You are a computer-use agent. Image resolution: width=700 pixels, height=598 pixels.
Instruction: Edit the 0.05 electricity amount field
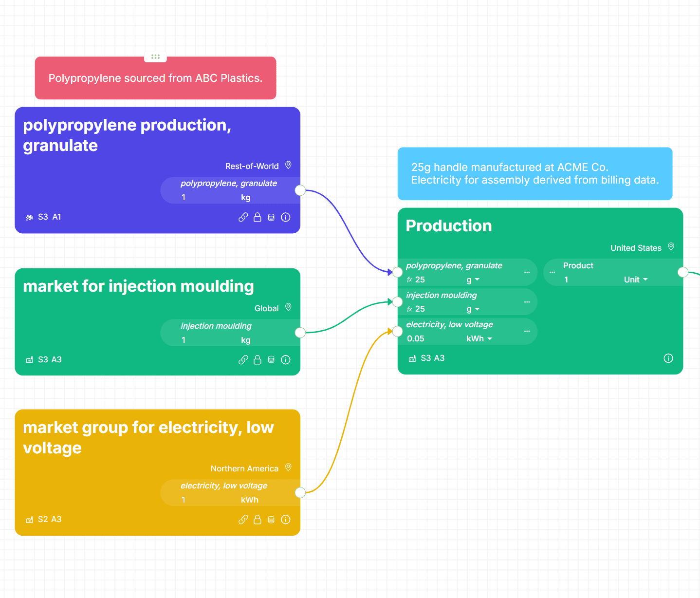click(415, 338)
